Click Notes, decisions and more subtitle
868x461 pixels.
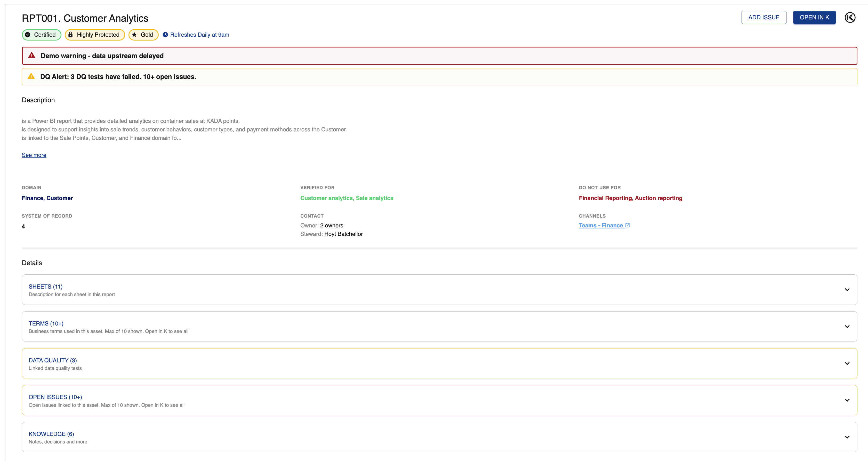58,442
